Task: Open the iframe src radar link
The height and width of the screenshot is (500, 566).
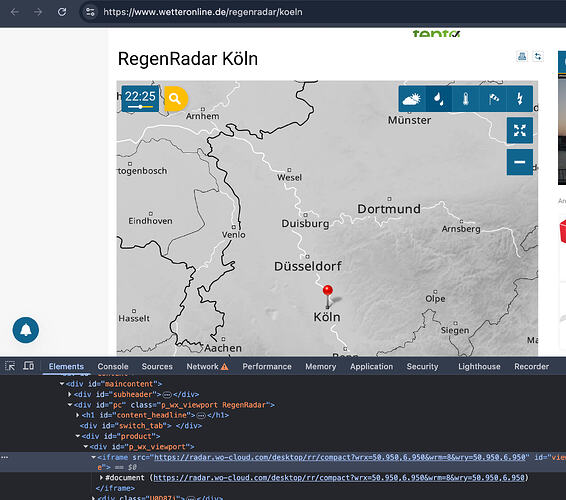Action: 340,457
